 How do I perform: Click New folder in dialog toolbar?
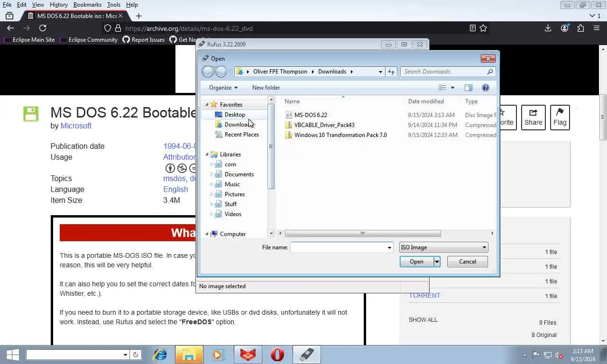(x=266, y=88)
